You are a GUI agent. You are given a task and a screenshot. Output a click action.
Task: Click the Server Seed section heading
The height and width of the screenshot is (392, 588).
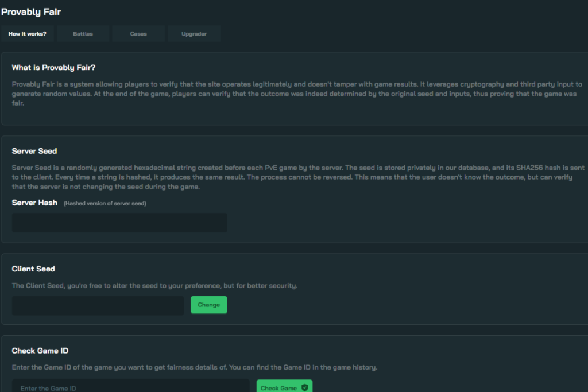point(34,151)
